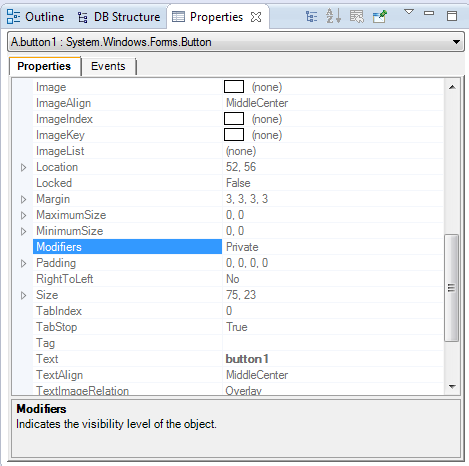Maximize the Properties view panel

coord(452,16)
